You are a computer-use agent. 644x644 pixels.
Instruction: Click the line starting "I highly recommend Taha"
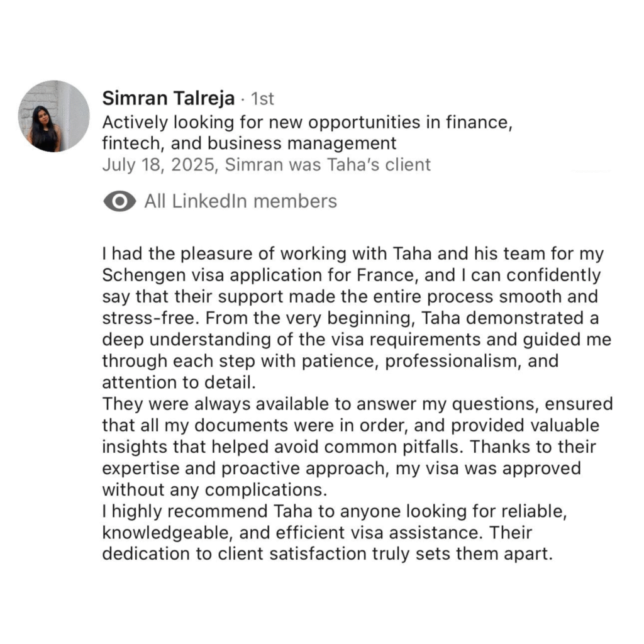click(x=335, y=512)
